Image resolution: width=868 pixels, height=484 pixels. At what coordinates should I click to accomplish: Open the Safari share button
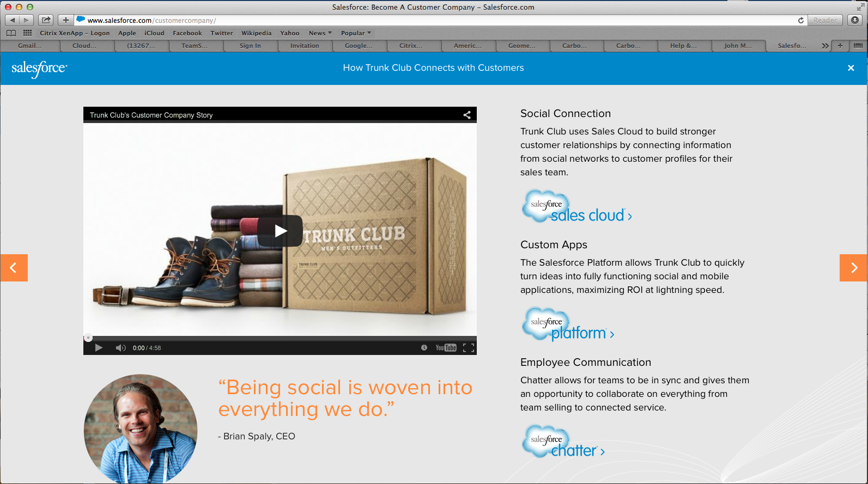(x=46, y=20)
